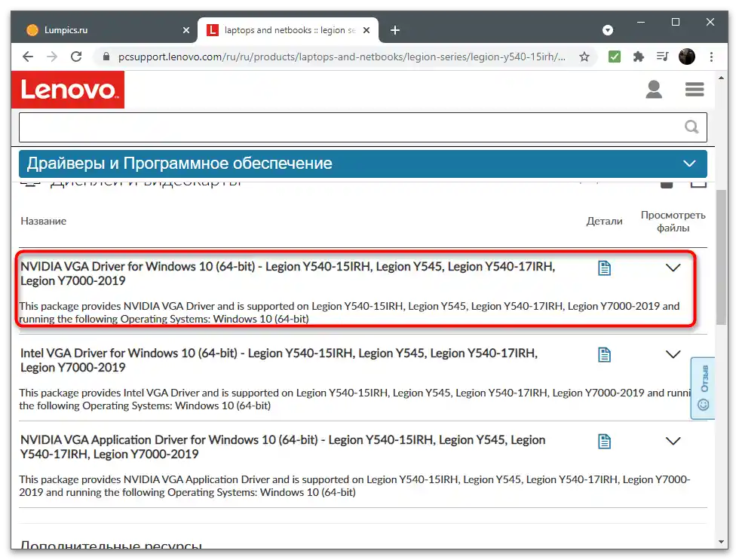739x560 pixels.
Task: Open details icon for NVIDIA VGA Application Driver
Action: click(x=604, y=442)
